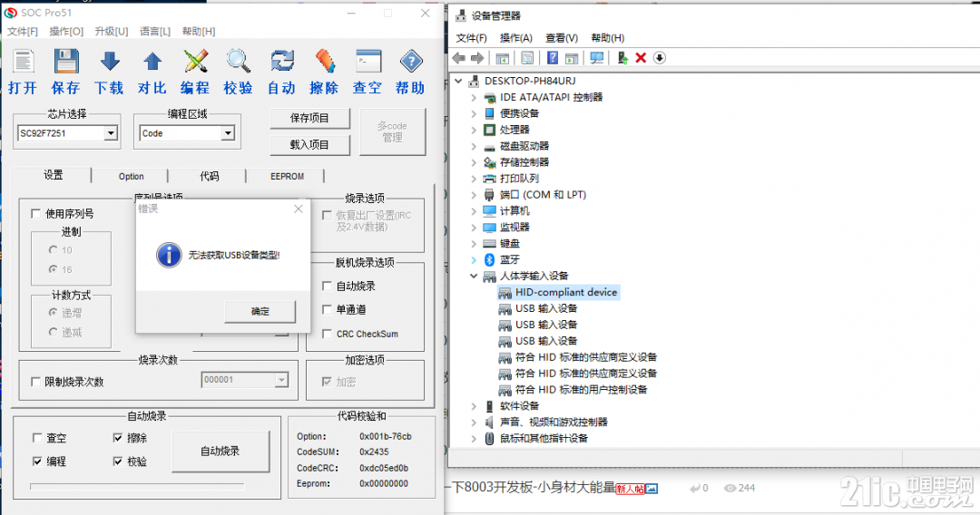
Task: Select HID-compliant device in tree
Action: (558, 292)
